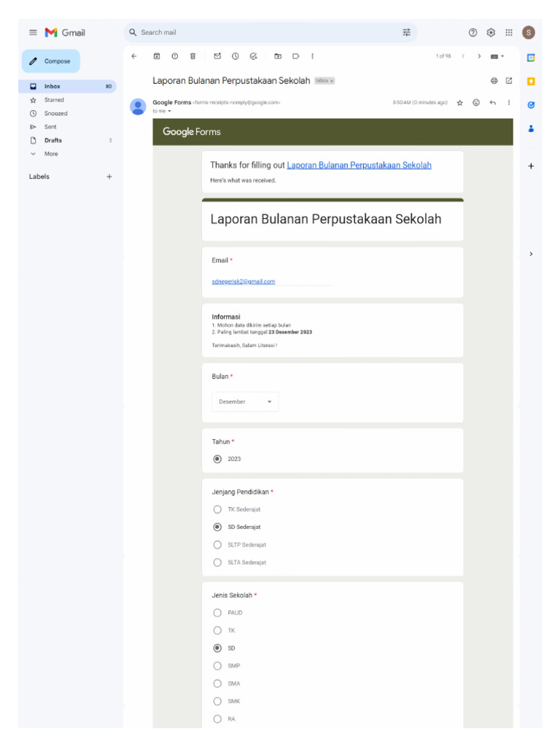The image size is (560, 747).
Task: Delete this email with trash icon
Action: (x=192, y=56)
